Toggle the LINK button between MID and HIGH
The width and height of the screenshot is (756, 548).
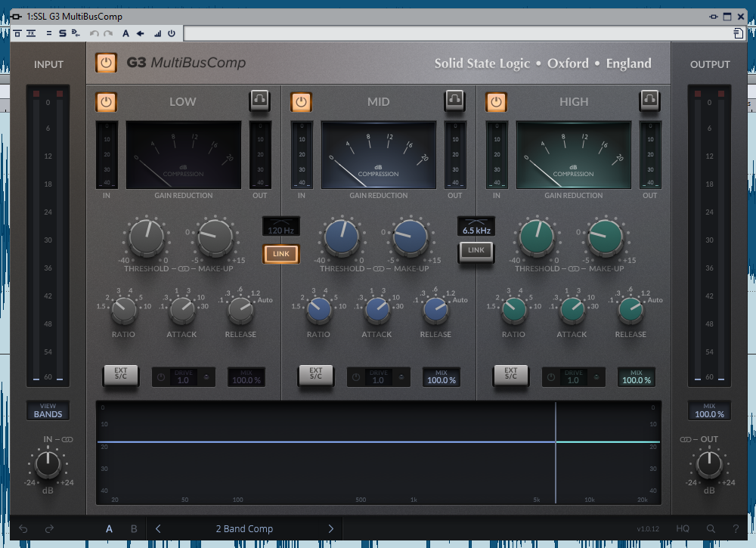tap(476, 251)
